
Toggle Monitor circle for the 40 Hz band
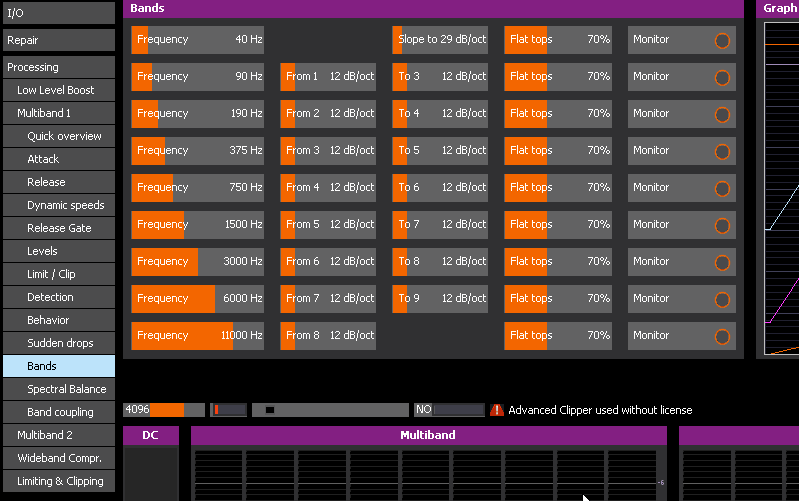coord(722,41)
